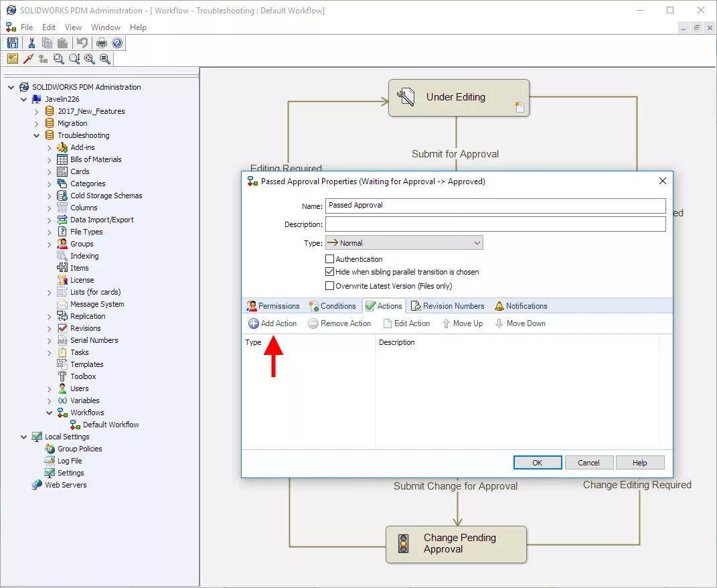Click the OK button
This screenshot has height=588, width=717.
pos(538,463)
